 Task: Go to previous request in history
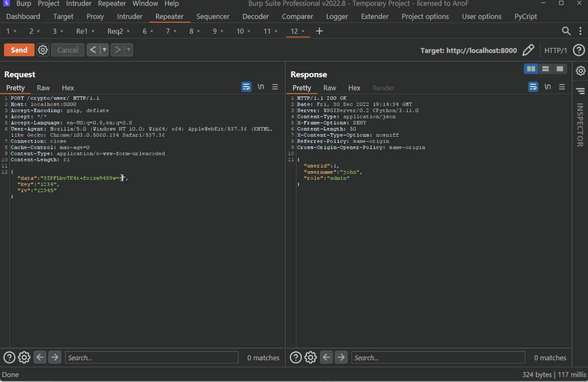[x=93, y=50]
